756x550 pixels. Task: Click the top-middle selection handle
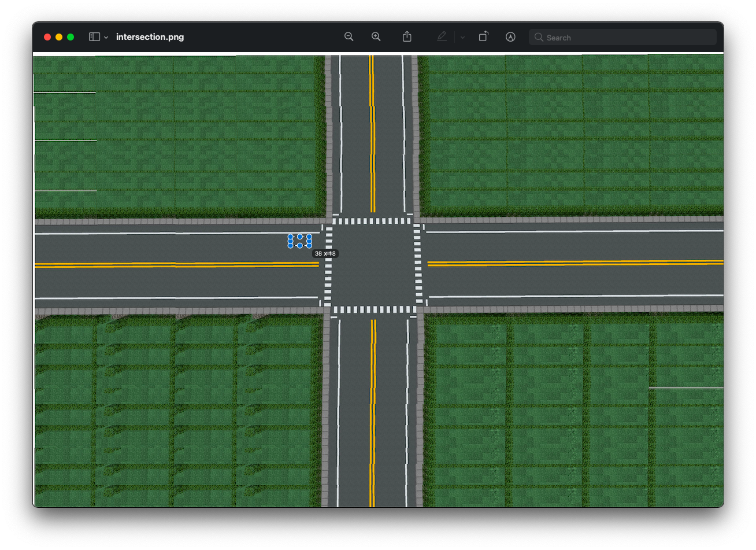tap(300, 237)
